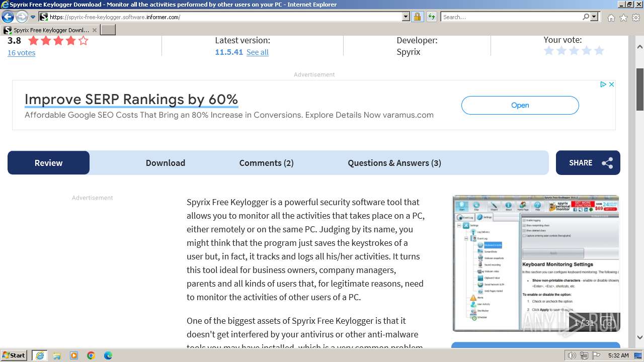Rate three stars in Your vote

coord(574,51)
